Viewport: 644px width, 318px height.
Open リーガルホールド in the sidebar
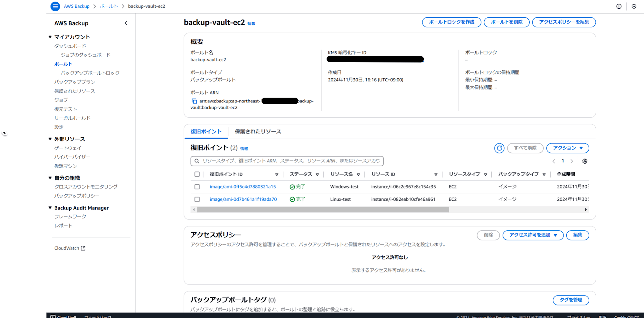click(72, 118)
